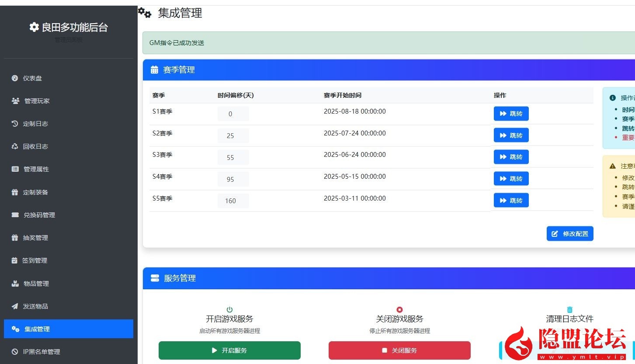
Task: Click the S2赛季 time offset field
Action: [232, 136]
